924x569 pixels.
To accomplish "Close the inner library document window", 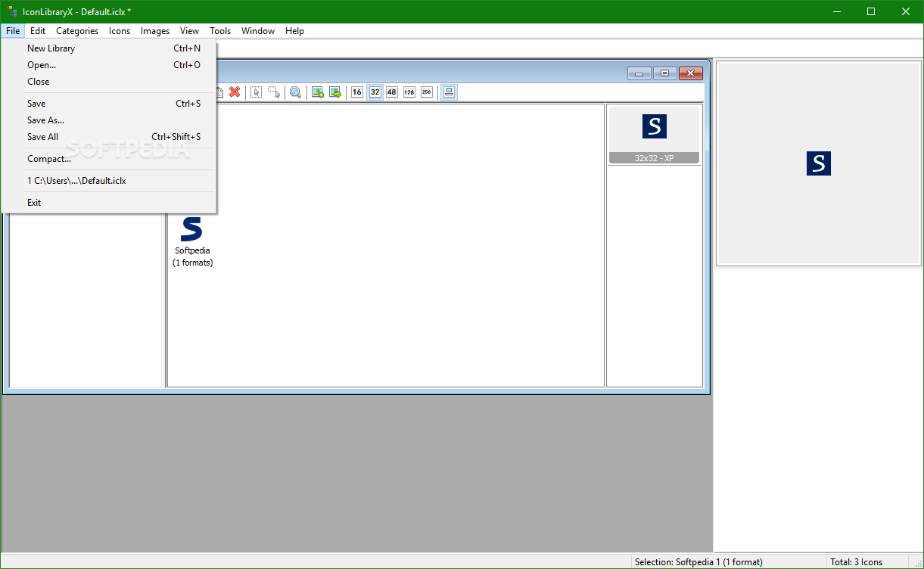I will coord(691,73).
